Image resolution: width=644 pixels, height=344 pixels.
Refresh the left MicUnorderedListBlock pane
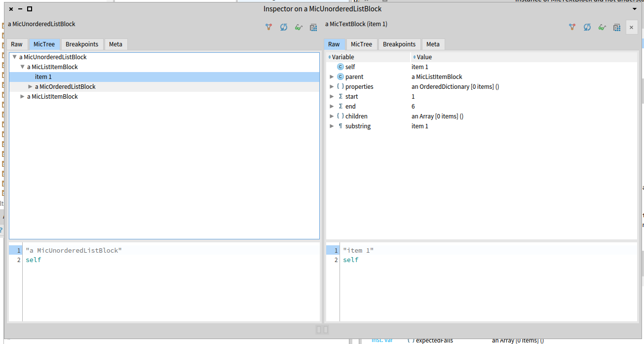coord(284,27)
